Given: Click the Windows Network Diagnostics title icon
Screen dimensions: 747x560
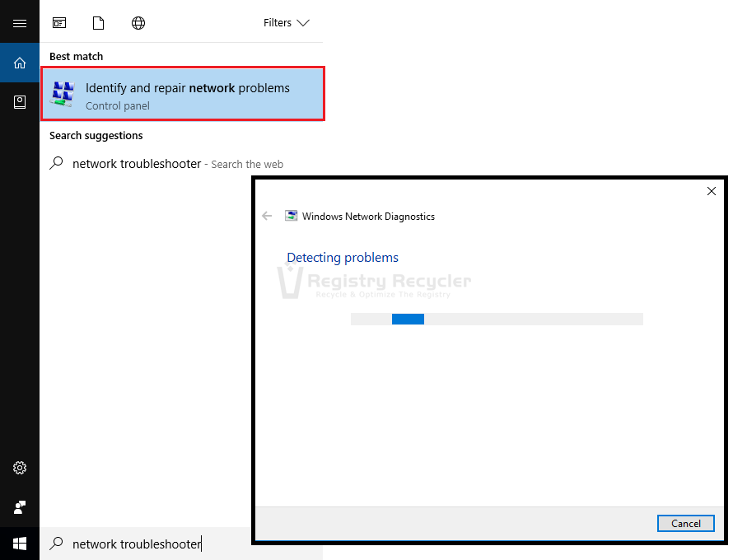Looking at the screenshot, I should (x=291, y=216).
